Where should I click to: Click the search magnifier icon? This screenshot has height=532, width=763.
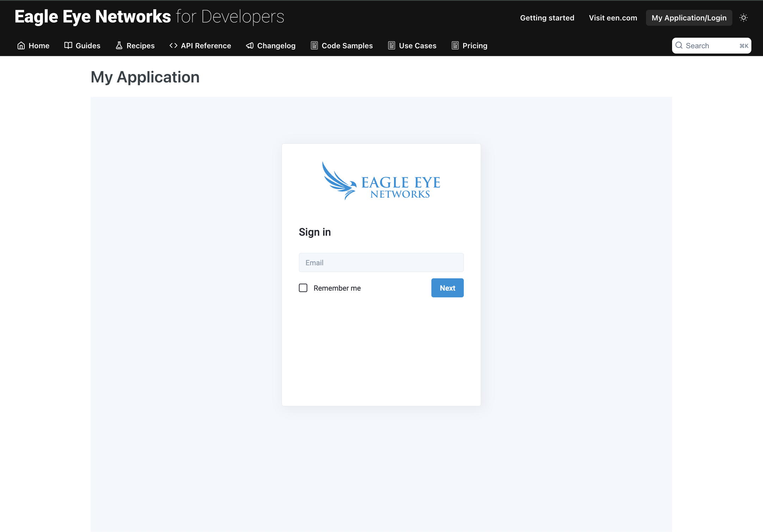679,45
